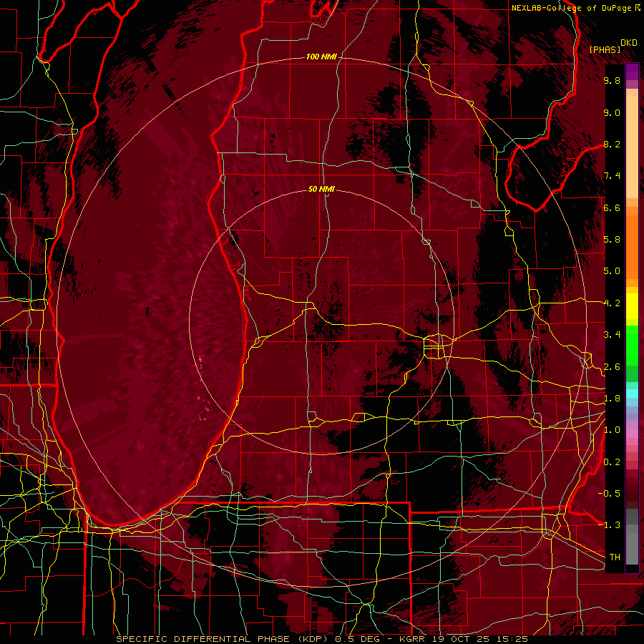This screenshot has width=644, height=644.
Task: Select the 1.0 scale value
Action: (x=612, y=430)
